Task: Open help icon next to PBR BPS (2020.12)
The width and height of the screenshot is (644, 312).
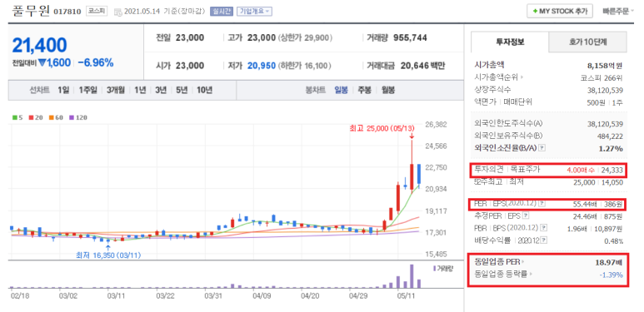Action: coord(544,227)
